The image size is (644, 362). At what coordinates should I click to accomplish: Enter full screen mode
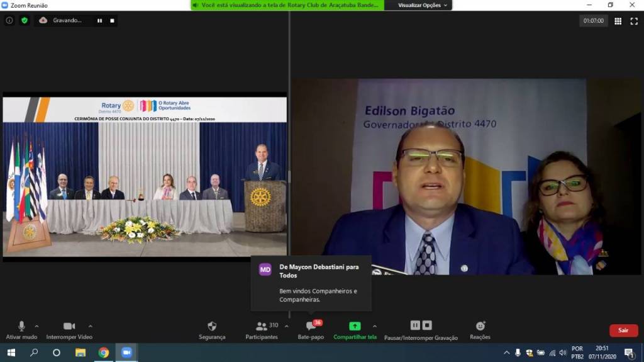click(x=634, y=21)
